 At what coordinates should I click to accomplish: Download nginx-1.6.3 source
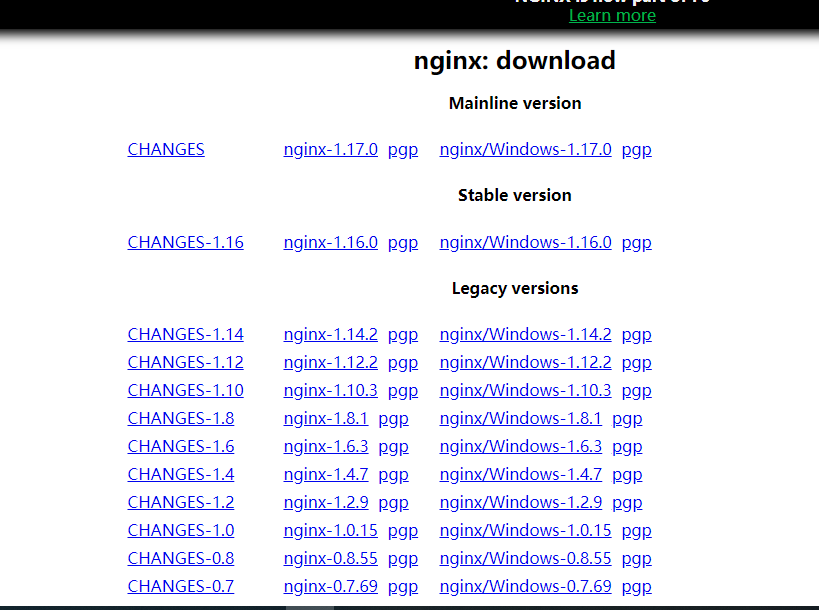pos(326,447)
